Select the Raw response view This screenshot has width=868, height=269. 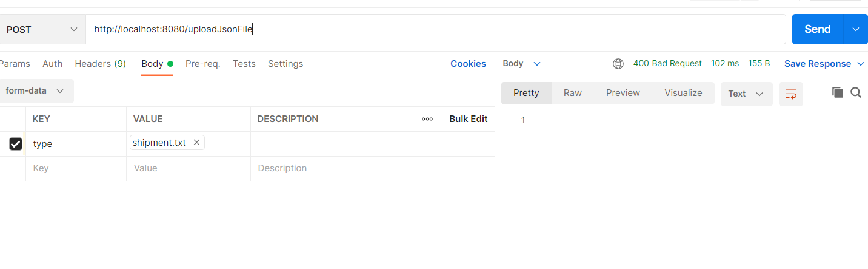(x=573, y=93)
